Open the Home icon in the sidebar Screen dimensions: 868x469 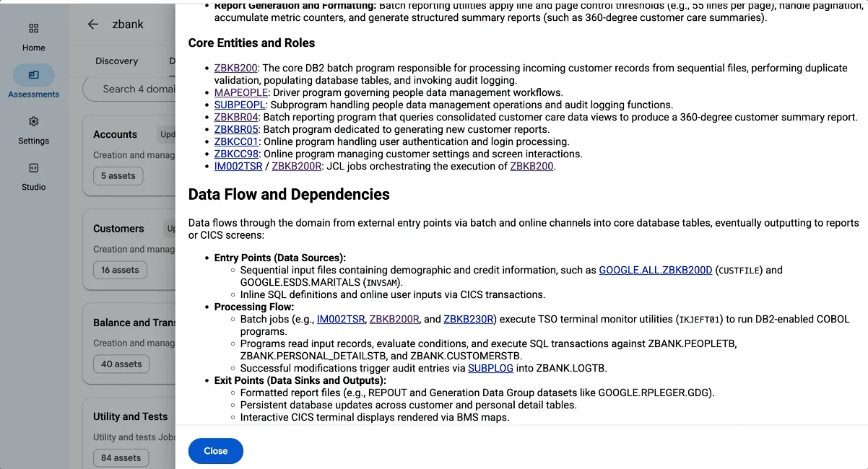pyautogui.click(x=33, y=28)
